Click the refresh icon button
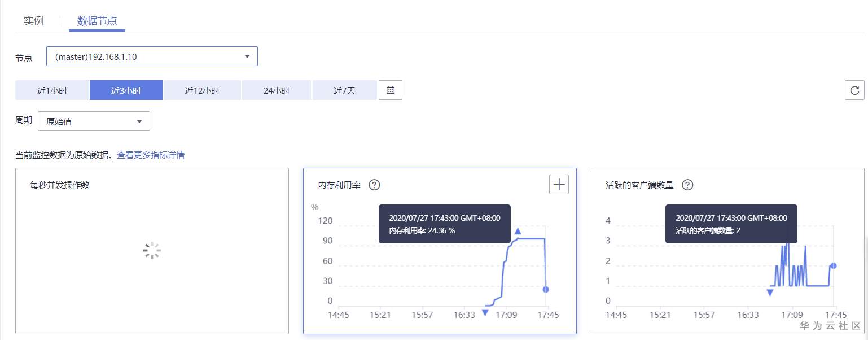868x340 pixels. point(854,90)
